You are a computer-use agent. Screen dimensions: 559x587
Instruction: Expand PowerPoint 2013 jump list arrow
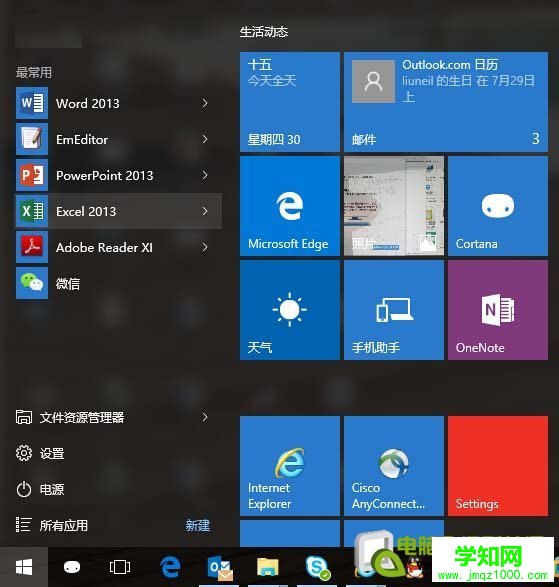pyautogui.click(x=205, y=175)
